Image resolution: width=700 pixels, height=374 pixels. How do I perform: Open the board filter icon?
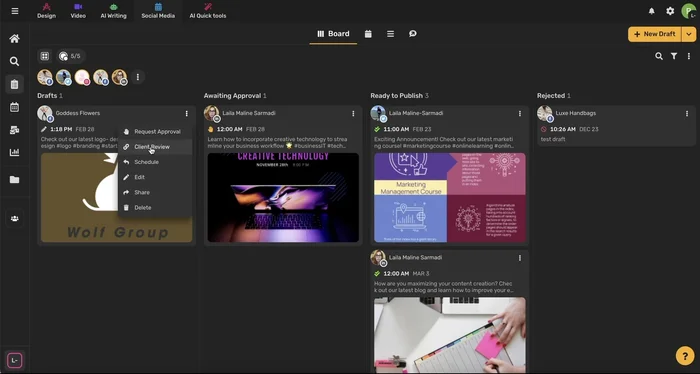(x=674, y=56)
